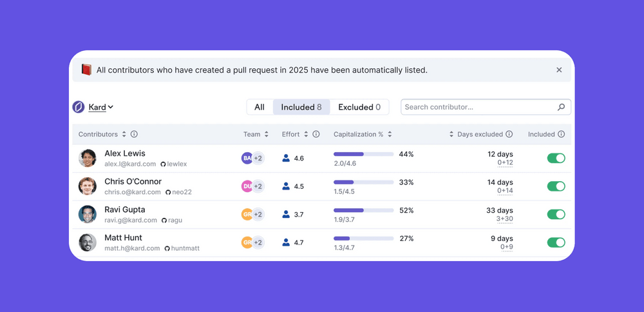Image resolution: width=644 pixels, height=312 pixels.
Task: Click the GitHub icon next to lewlex
Action: point(164,164)
